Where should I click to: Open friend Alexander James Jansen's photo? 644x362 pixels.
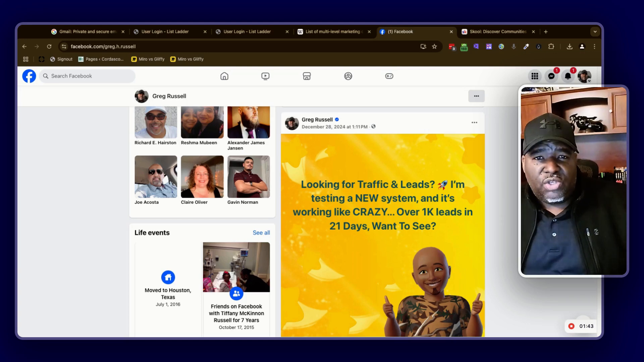(x=249, y=122)
